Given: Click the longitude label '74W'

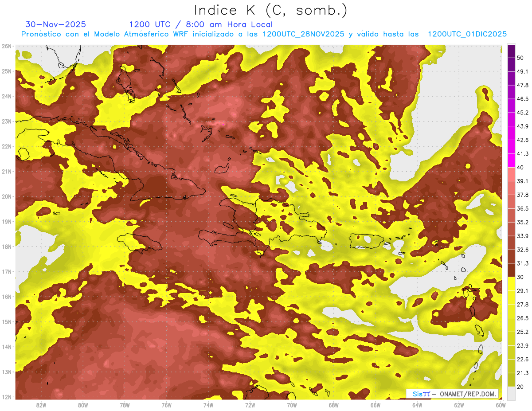Looking at the screenshot, I should (208, 405).
